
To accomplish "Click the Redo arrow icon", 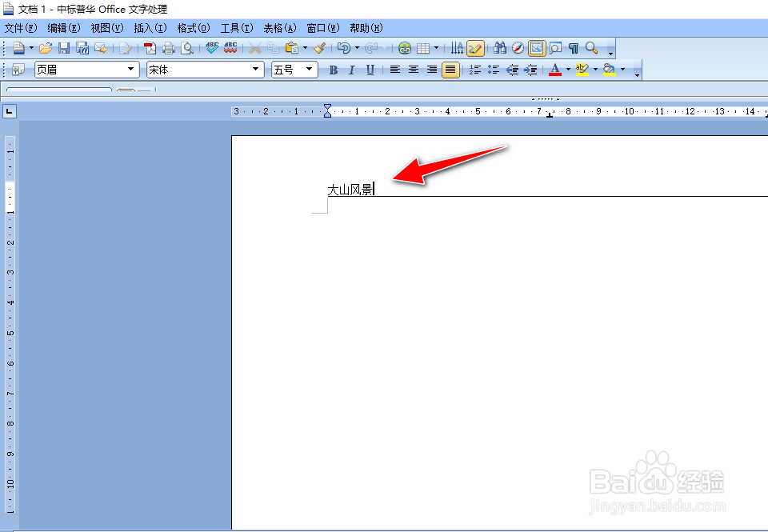I will [x=372, y=48].
